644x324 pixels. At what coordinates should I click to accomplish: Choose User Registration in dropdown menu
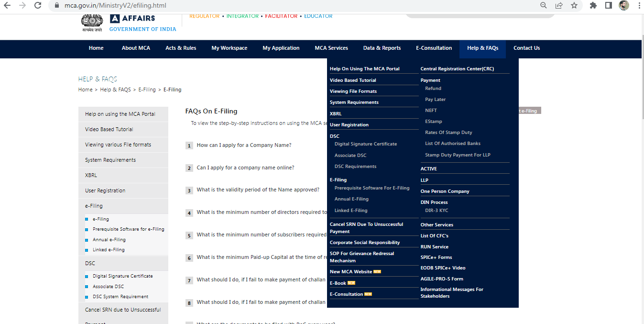[x=349, y=125]
